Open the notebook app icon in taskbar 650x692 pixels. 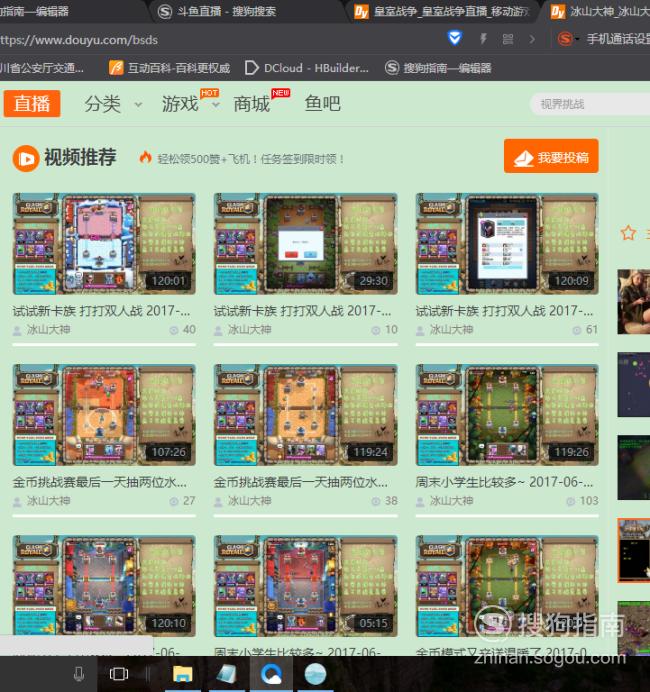[227, 674]
